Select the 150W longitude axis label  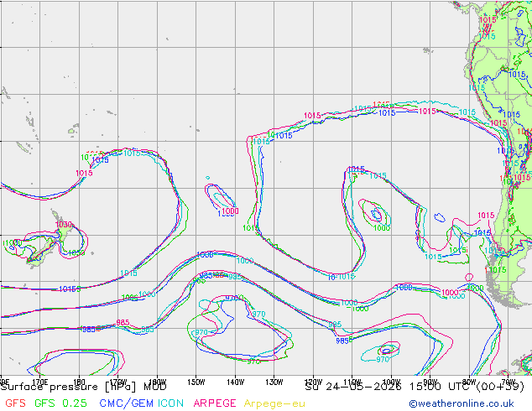click(196, 382)
